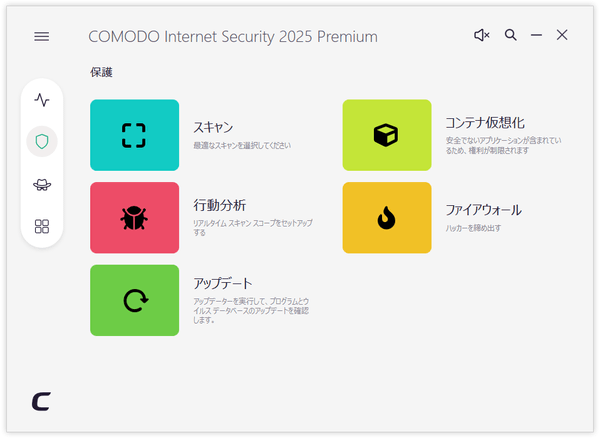Open the hat-and-glasses privacy sidebar icon

42,185
